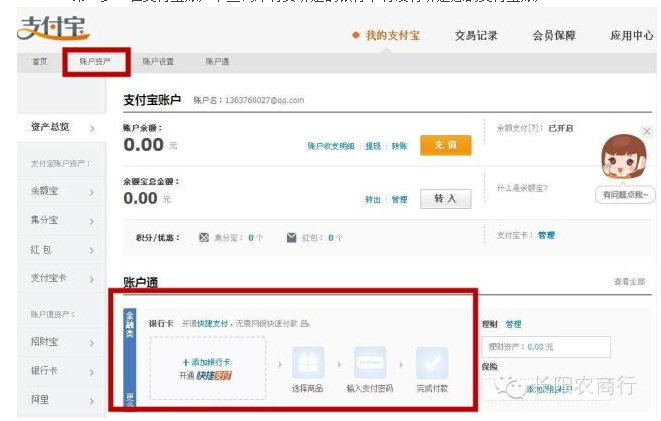Click the 红包 envelope icon
This screenshot has height=421, width=661.
click(x=291, y=238)
